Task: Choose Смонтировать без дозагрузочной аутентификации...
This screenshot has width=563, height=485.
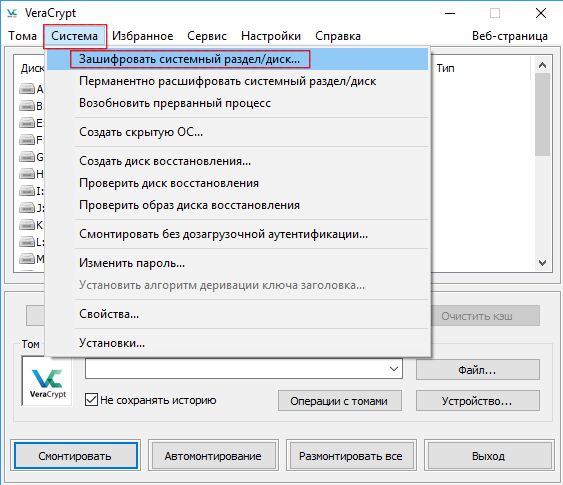Action: coord(238,234)
